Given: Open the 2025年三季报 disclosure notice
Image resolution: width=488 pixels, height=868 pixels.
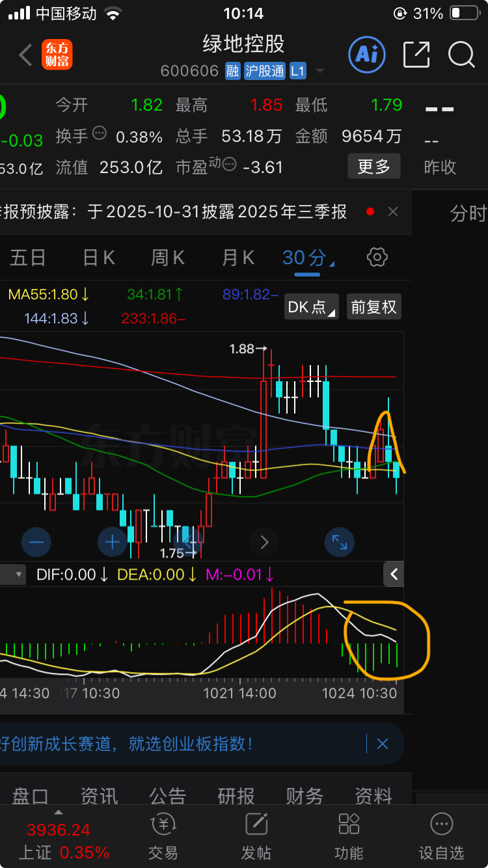Looking at the screenshot, I should pos(174,211).
